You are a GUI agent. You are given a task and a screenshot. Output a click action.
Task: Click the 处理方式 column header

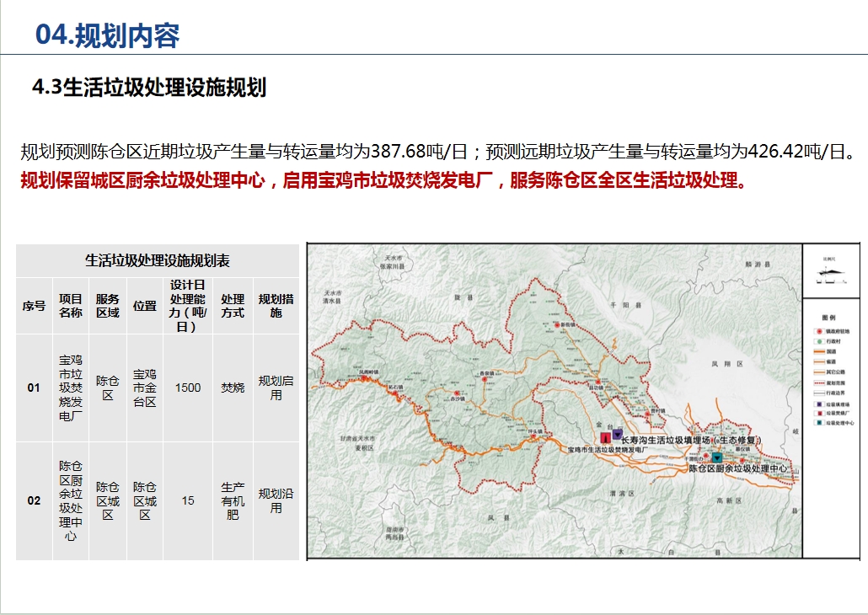[x=233, y=306]
